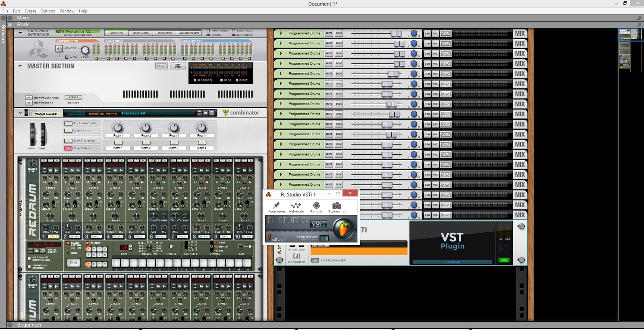Expand the CV Programmer section
Viewport: 644px width, 330px height.
point(315,260)
